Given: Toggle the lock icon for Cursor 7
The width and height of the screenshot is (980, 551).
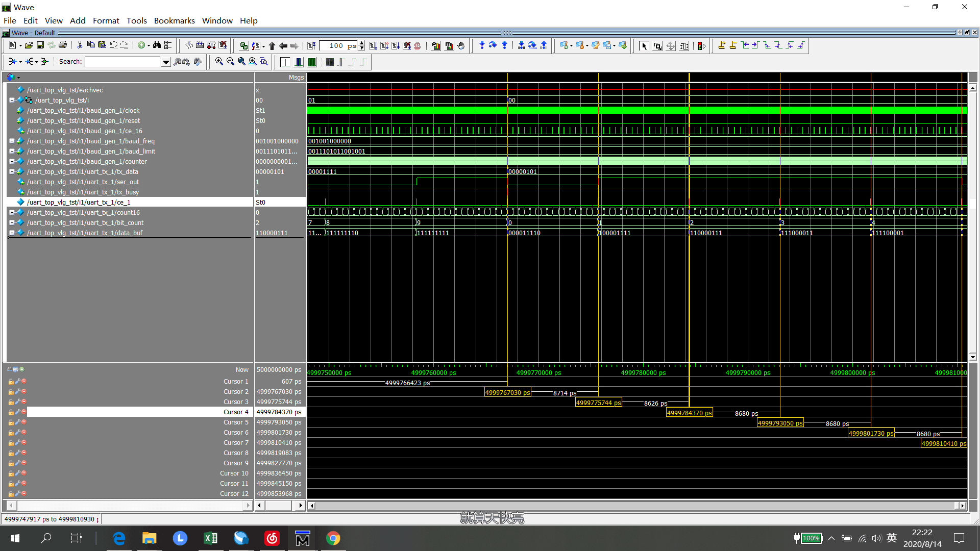Looking at the screenshot, I should (x=11, y=443).
